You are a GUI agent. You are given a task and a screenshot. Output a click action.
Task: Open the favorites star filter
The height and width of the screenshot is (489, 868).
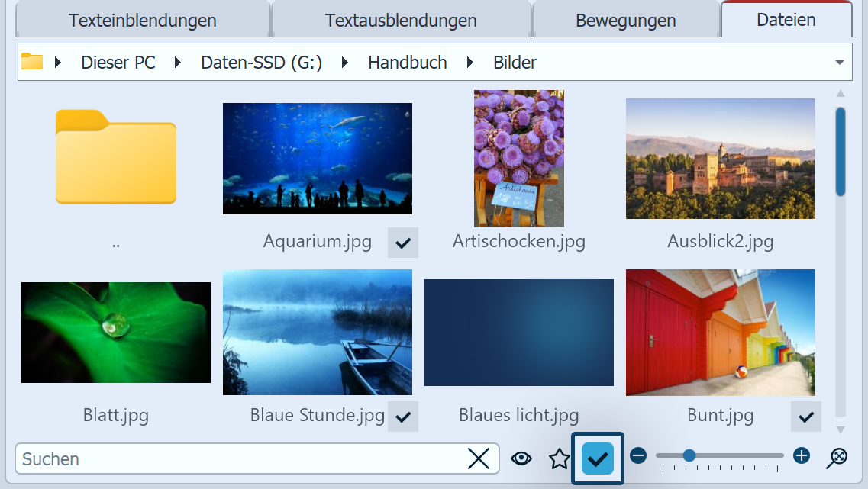click(560, 458)
